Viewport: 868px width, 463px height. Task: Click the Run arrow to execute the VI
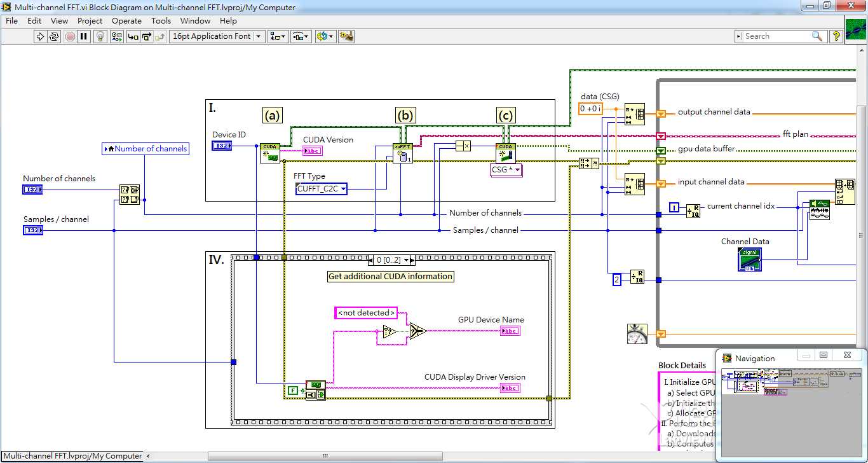39,36
